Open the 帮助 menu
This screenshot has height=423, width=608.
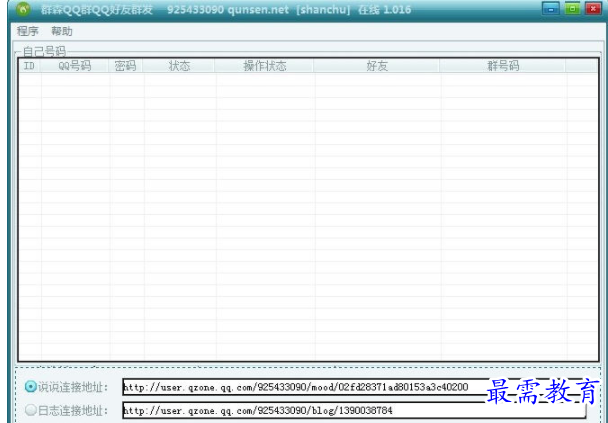point(62,31)
